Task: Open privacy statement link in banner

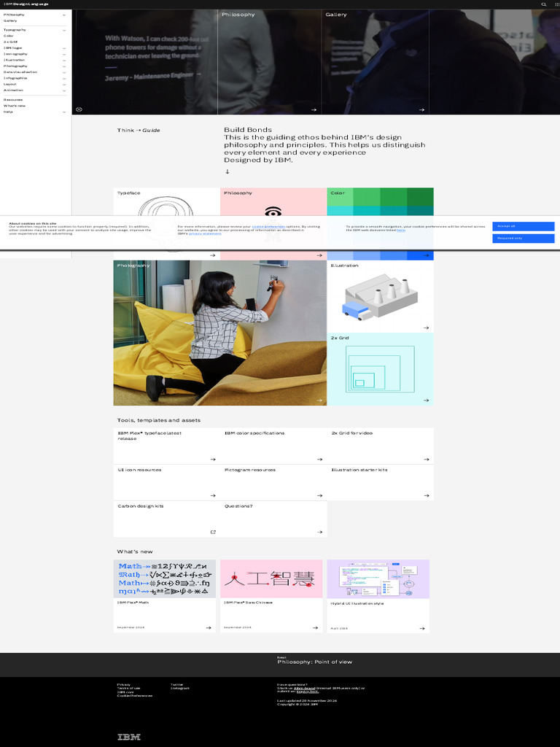Action: 205,233
